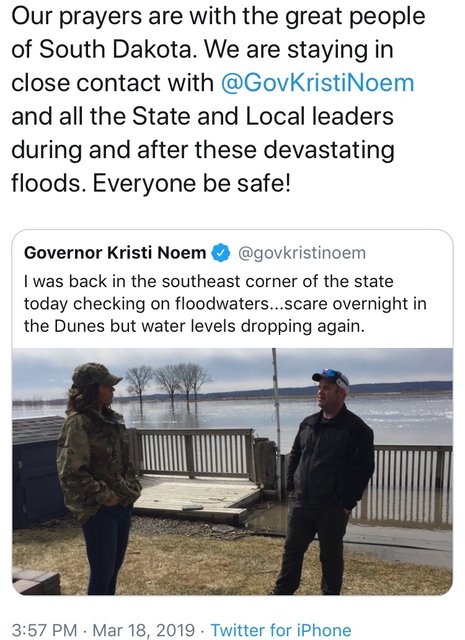Select the gray @govkristinoem handle

tap(301, 253)
